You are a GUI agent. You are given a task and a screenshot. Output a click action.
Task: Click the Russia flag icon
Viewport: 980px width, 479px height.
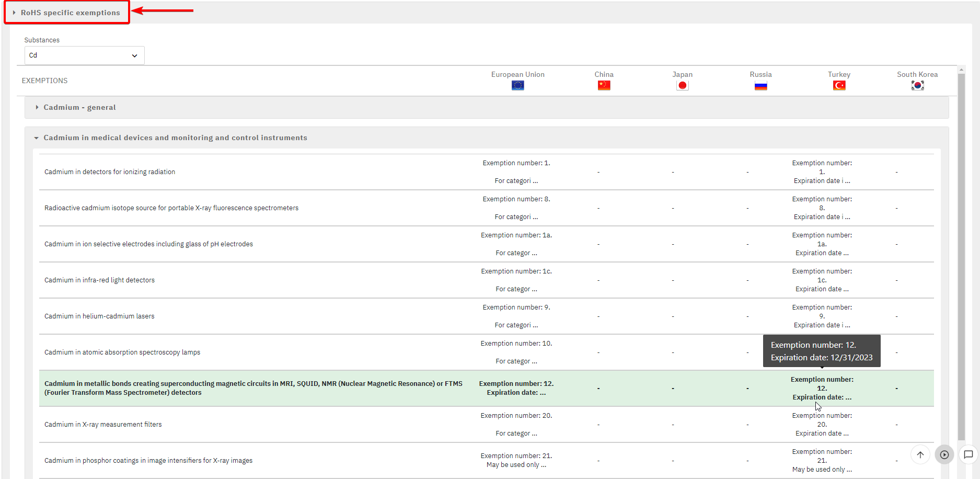[760, 86]
